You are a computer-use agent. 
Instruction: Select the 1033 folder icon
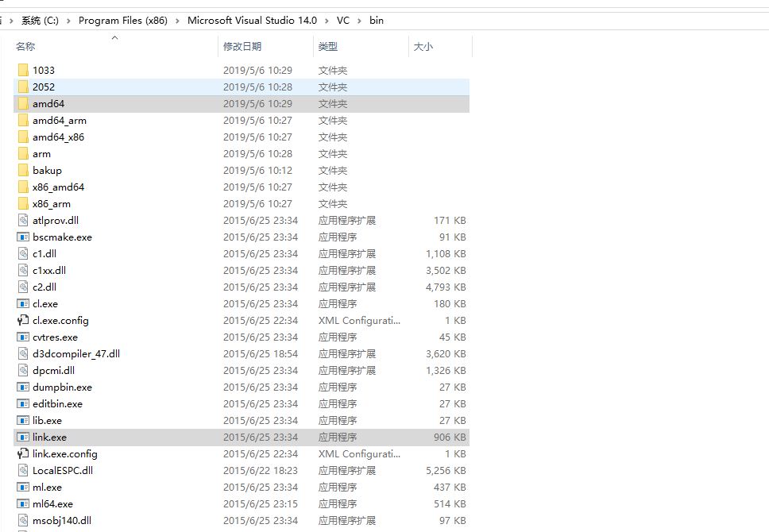pos(23,70)
